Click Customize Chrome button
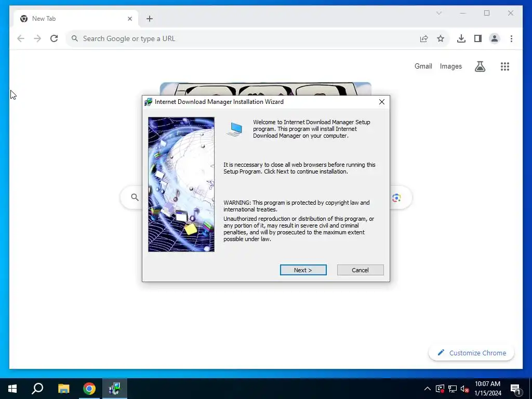The width and height of the screenshot is (532, 399). point(472,353)
